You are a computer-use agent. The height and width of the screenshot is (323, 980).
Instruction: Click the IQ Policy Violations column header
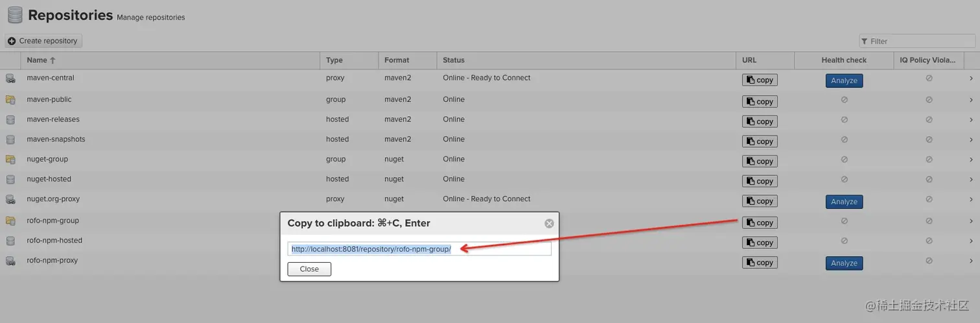point(927,60)
